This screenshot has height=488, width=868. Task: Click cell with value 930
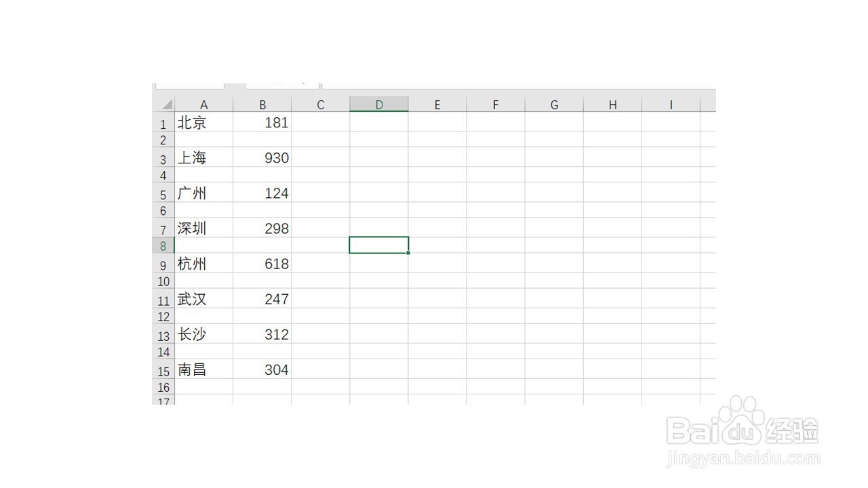262,157
